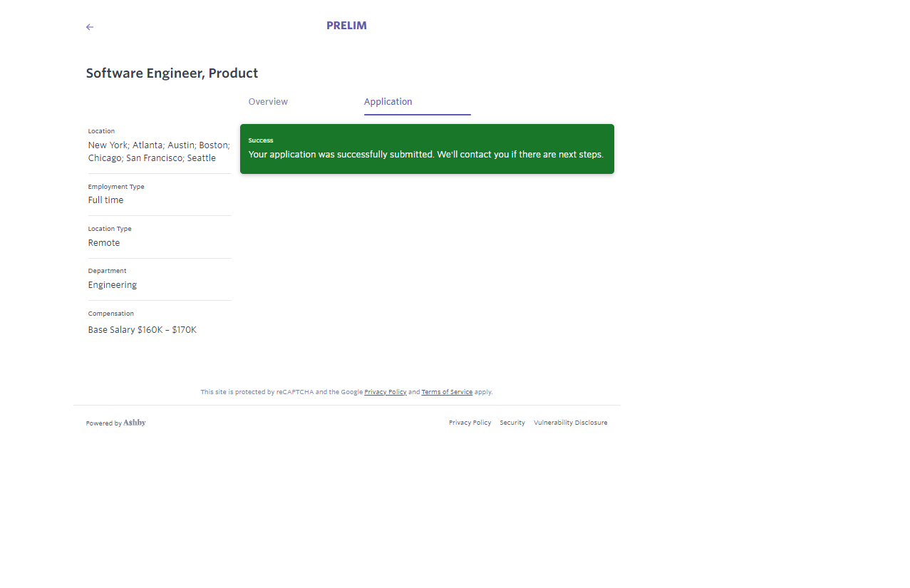This screenshot has height=588, width=910.
Task: Click the PRELIM company logo
Action: (346, 26)
